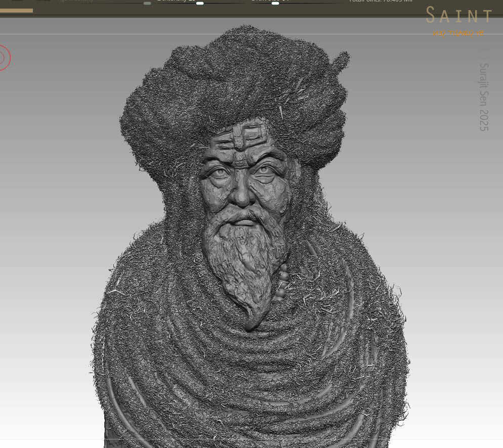Image resolution: width=503 pixels, height=448 pixels.
Task: Click the sculpted saint bust in the viewport
Action: click(x=248, y=237)
